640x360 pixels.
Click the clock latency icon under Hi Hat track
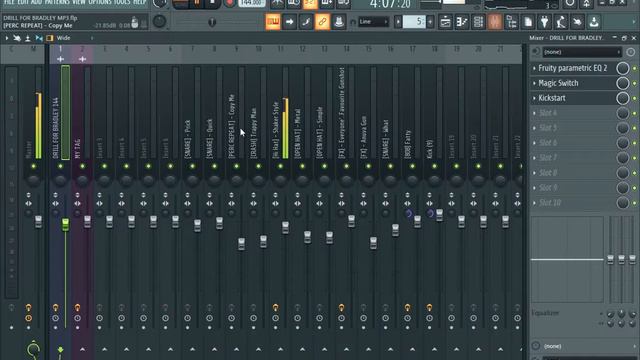tap(276, 318)
